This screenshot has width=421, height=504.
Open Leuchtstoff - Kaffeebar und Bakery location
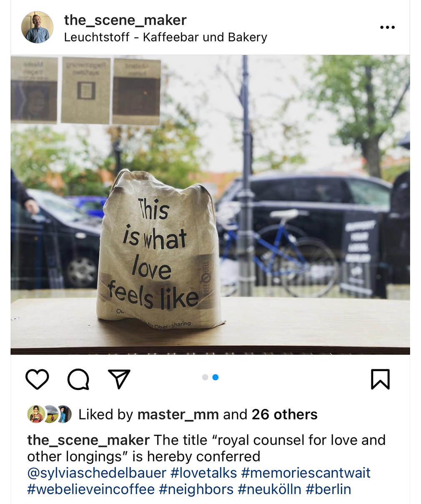165,37
